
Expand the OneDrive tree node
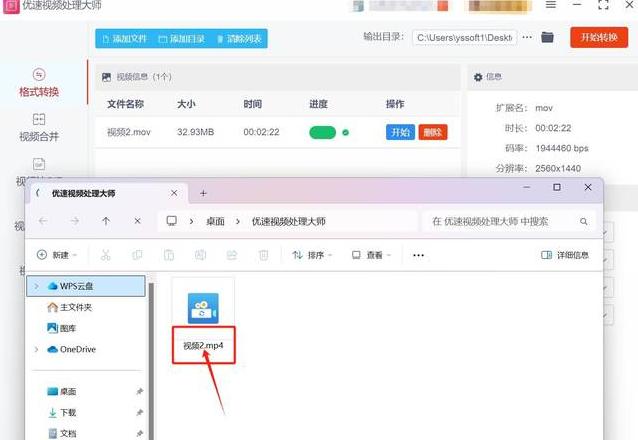(x=36, y=349)
